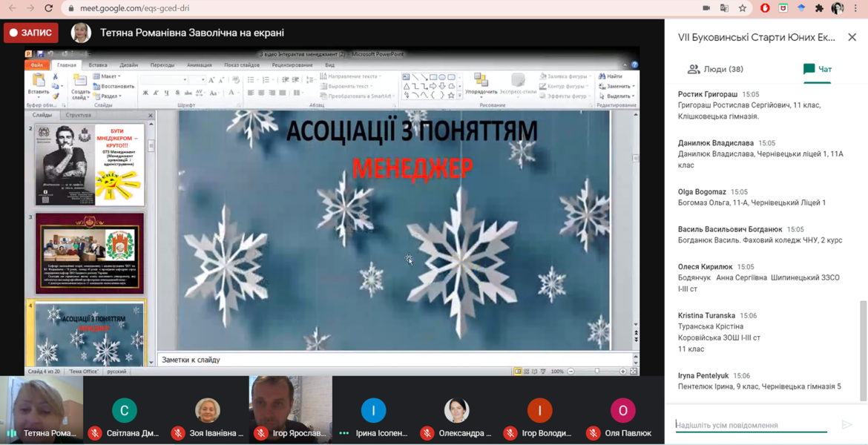Toggle text shadow S formatting

click(177, 93)
